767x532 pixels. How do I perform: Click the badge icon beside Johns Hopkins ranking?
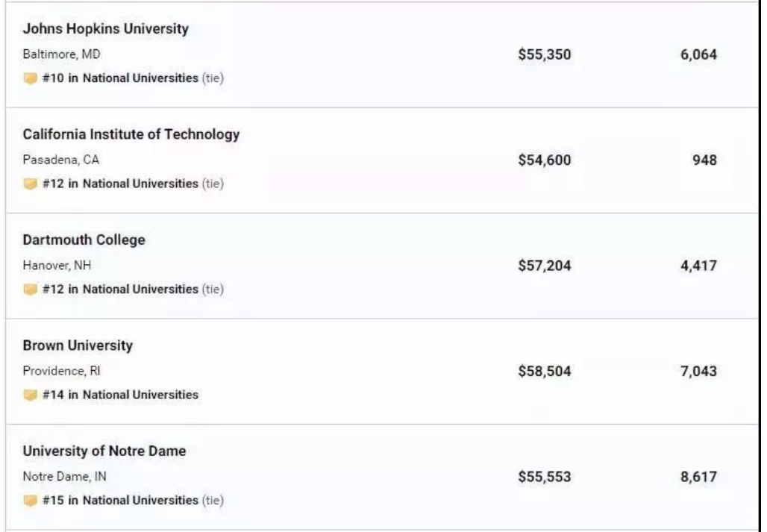click(30, 78)
